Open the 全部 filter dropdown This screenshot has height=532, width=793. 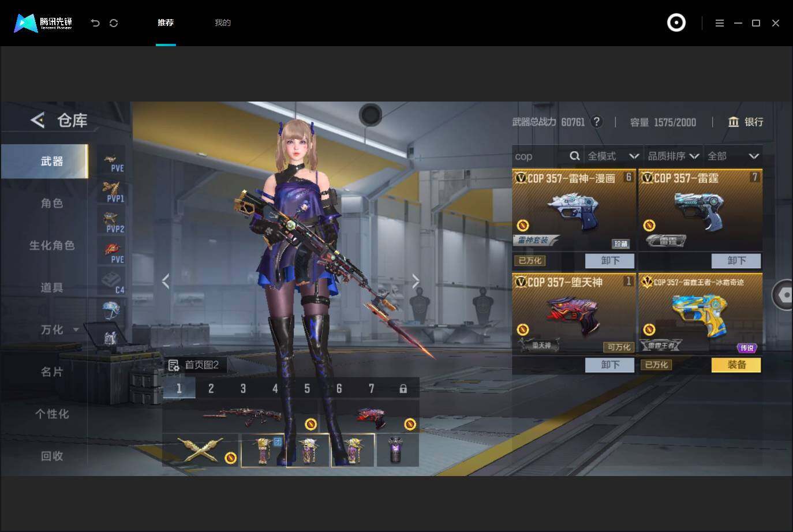point(733,156)
